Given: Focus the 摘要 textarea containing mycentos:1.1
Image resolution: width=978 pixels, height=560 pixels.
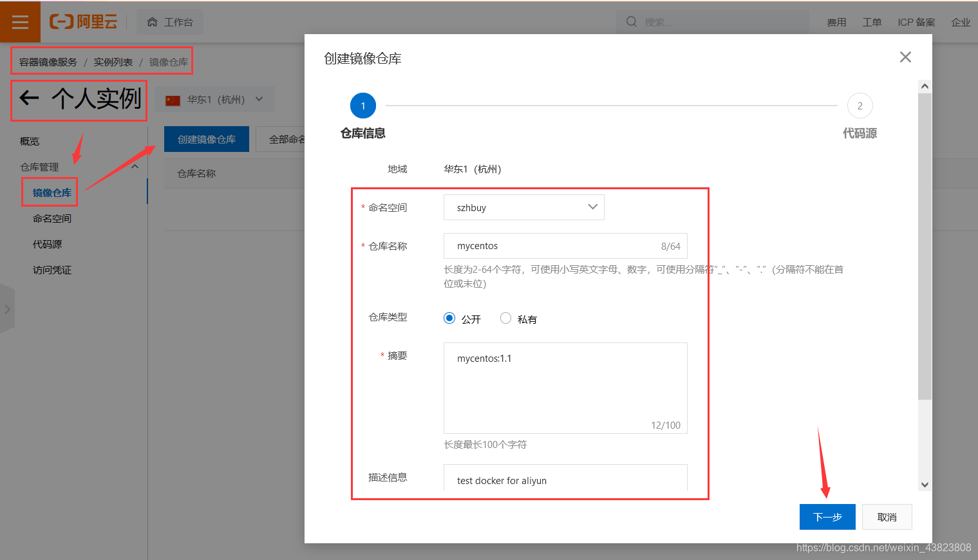Looking at the screenshot, I should 565,388.
